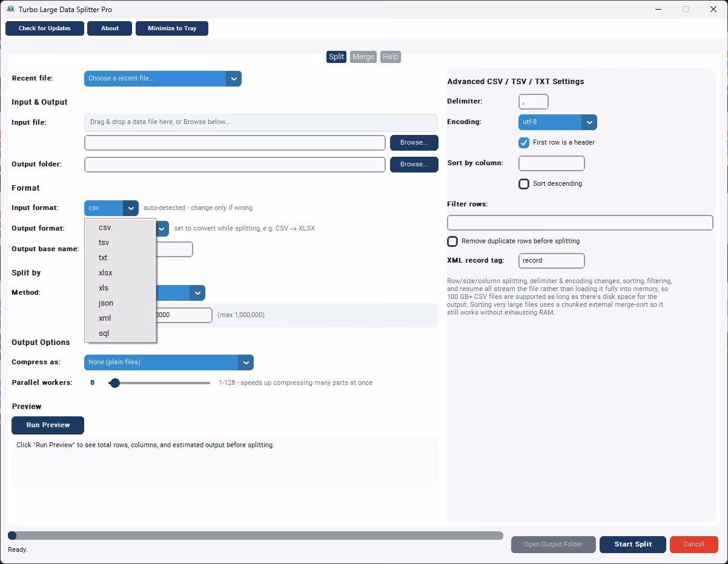Enable Remove duplicate rows before splitting
This screenshot has height=564, width=728.
click(x=452, y=241)
